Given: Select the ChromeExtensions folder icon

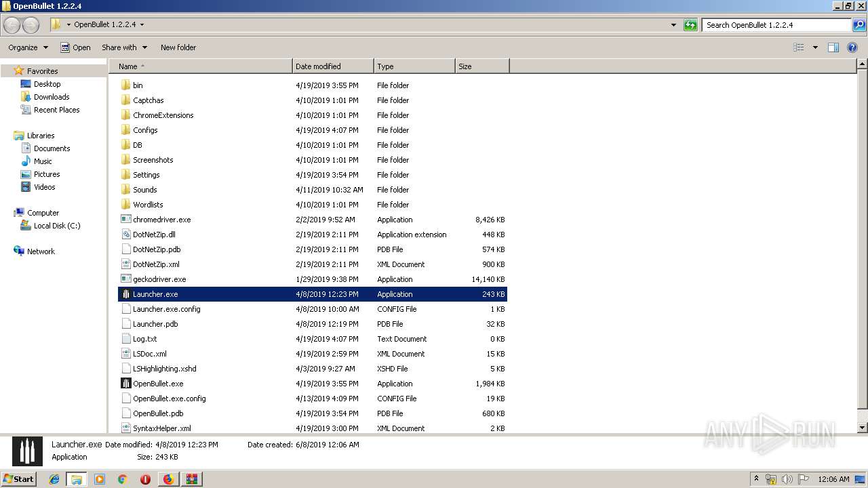Looking at the screenshot, I should tap(125, 115).
